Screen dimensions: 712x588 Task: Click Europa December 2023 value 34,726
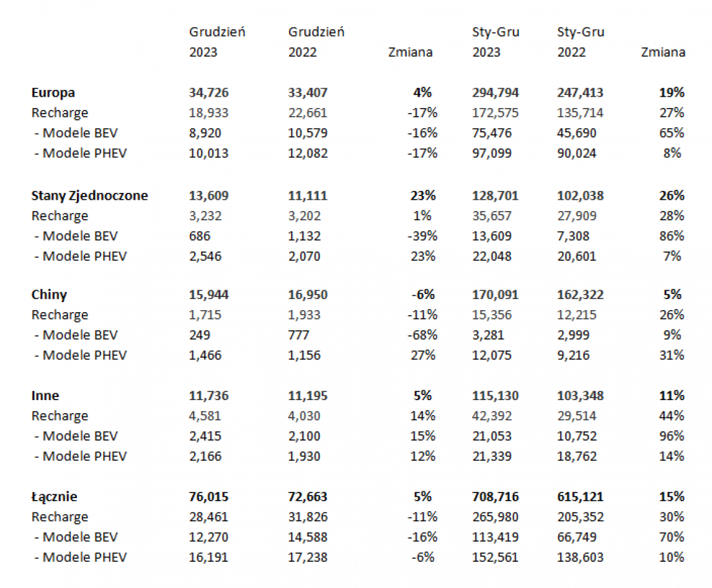tap(209, 92)
